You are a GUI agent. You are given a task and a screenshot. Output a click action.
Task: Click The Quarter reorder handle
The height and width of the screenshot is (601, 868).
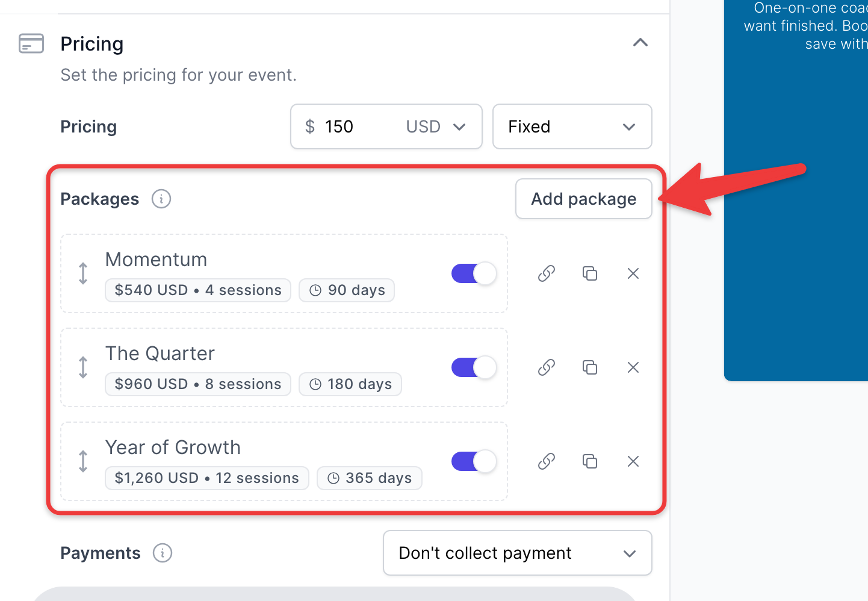pos(83,367)
